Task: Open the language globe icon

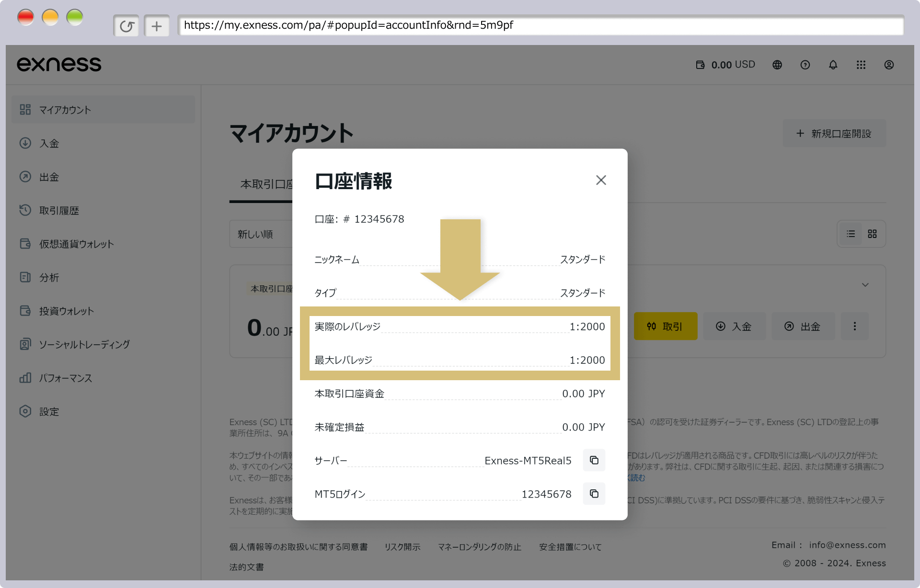Action: tap(777, 65)
